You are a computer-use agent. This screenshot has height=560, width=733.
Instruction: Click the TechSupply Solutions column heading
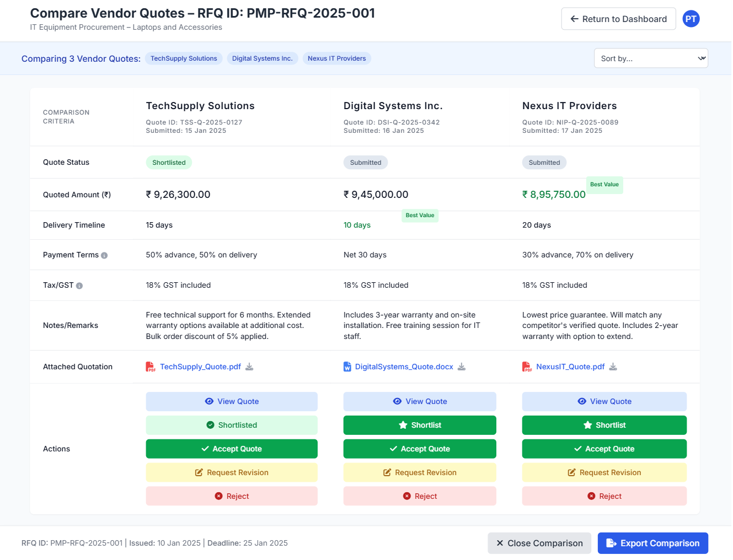pos(200,106)
